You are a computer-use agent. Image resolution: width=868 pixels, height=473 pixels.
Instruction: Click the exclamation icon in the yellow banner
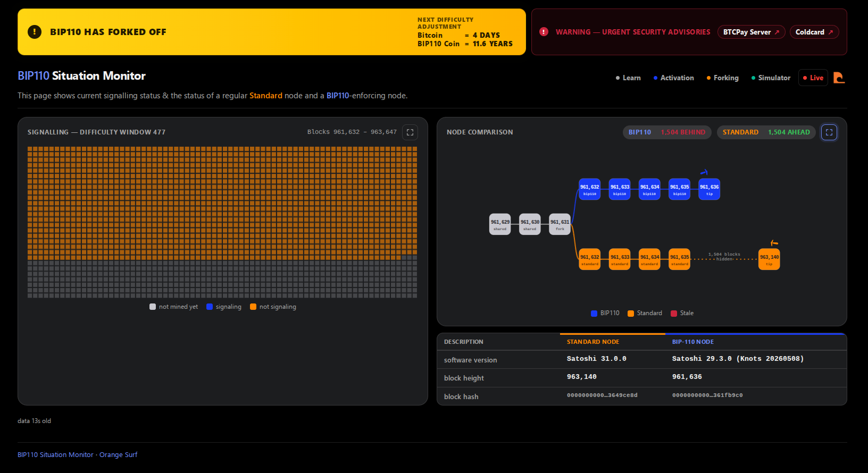point(35,32)
